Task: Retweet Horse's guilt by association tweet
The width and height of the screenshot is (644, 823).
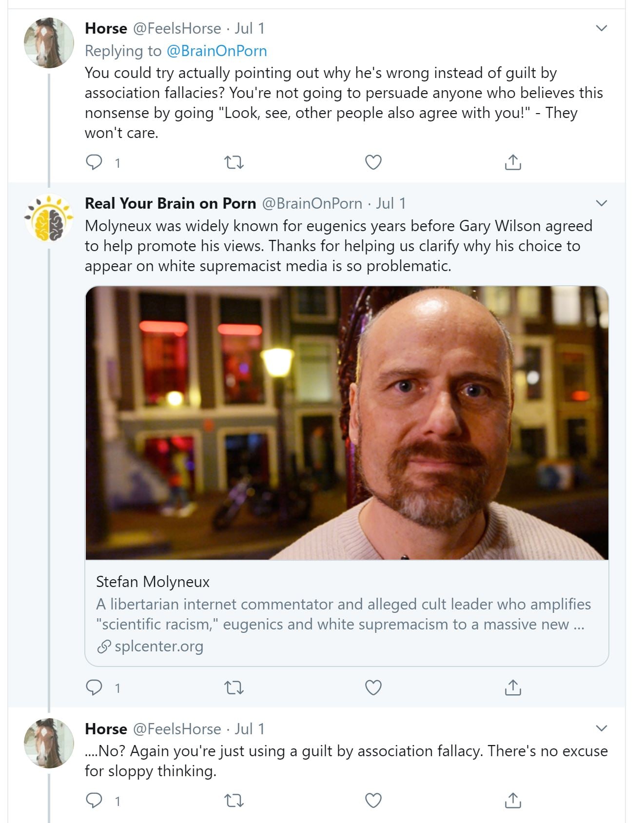Action: pos(234,162)
